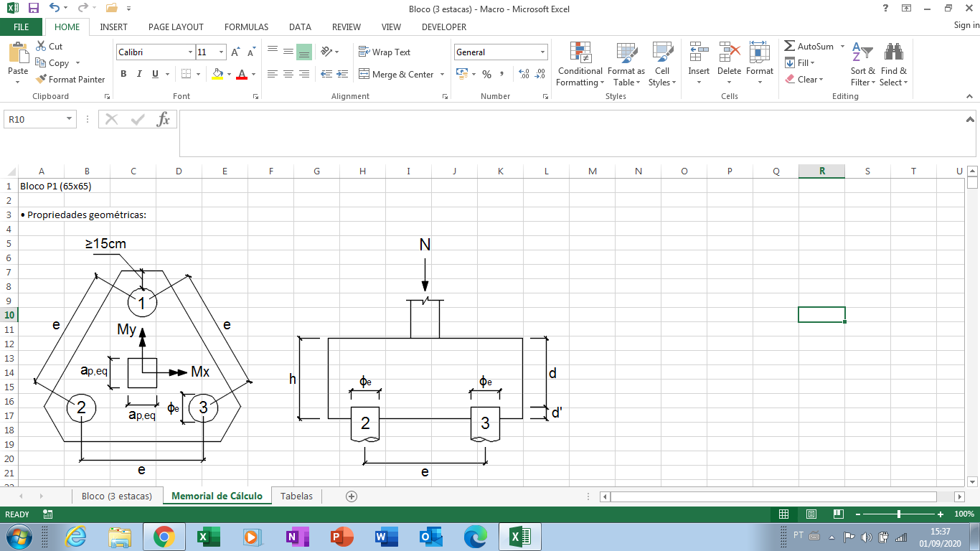Decrease Decimal places
Viewport: 980px width, 551px height.
pos(540,74)
